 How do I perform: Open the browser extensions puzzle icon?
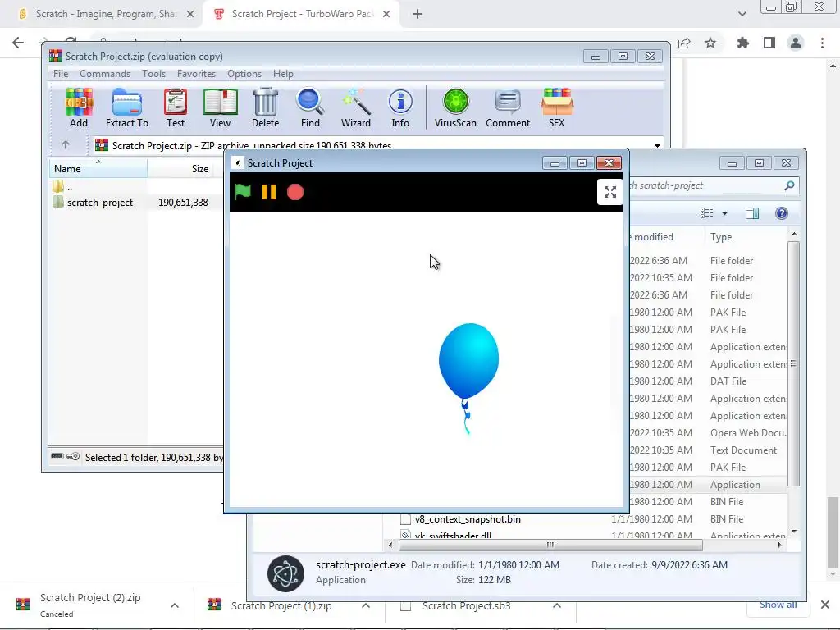[x=742, y=43]
